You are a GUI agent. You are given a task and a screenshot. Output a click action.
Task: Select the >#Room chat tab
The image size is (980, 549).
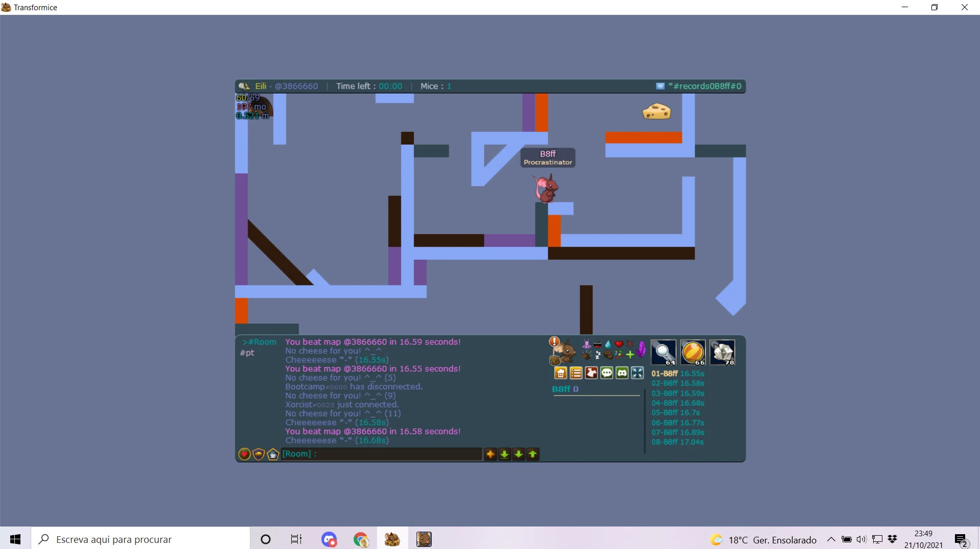tap(259, 342)
